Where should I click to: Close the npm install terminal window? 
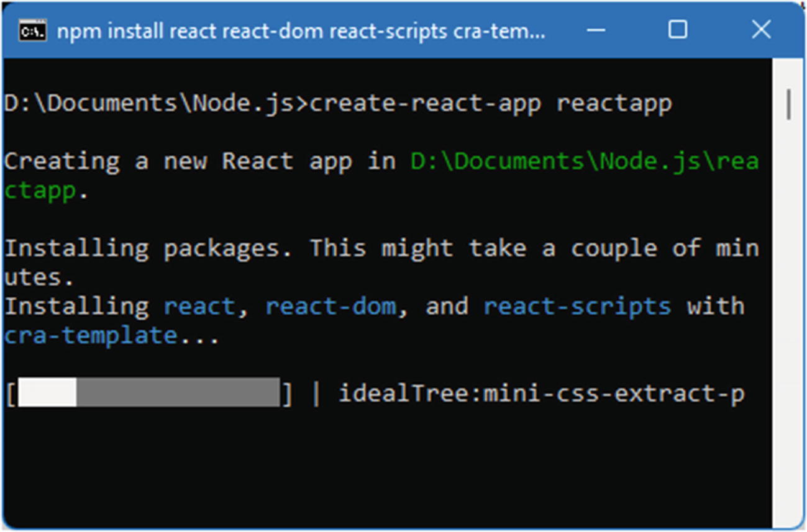point(760,30)
